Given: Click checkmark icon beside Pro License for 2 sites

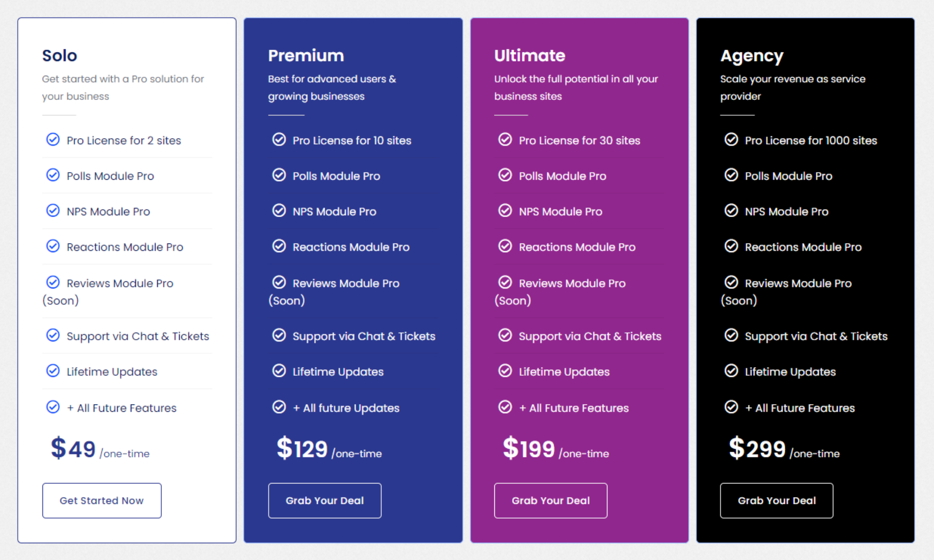Looking at the screenshot, I should point(53,140).
